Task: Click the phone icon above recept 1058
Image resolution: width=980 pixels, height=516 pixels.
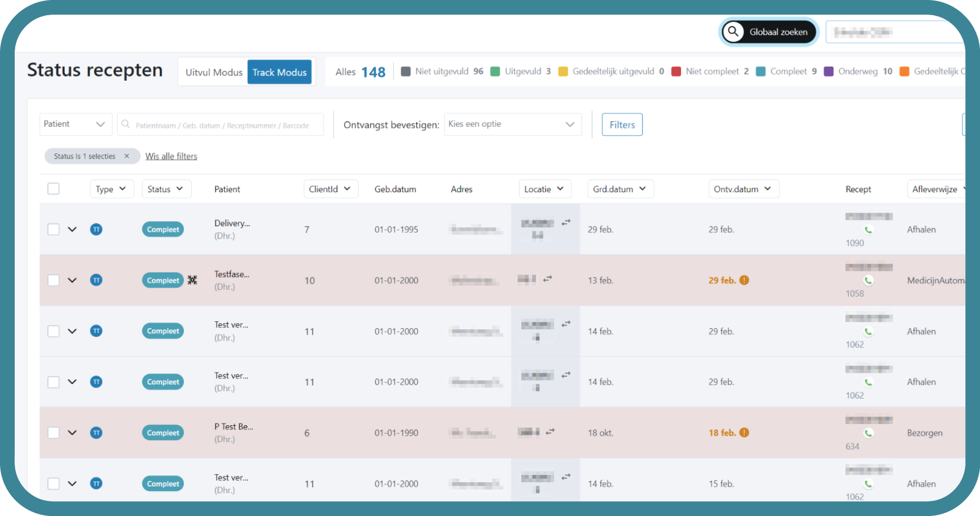Action: [x=868, y=280]
